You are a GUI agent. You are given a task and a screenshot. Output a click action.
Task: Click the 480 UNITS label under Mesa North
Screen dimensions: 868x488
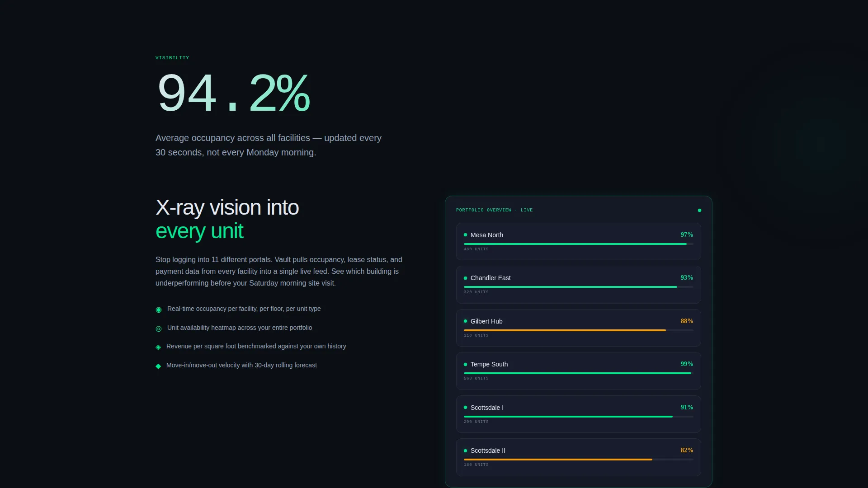click(x=476, y=249)
